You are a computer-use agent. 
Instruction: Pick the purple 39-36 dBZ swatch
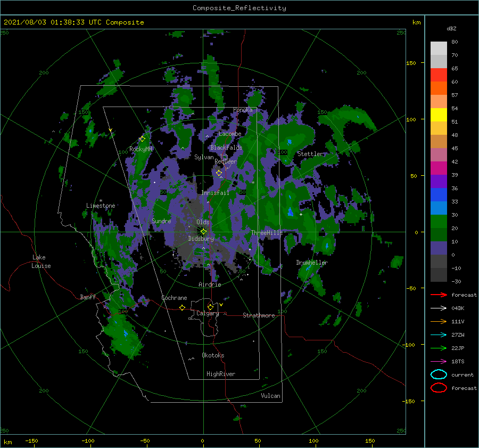tap(439, 182)
